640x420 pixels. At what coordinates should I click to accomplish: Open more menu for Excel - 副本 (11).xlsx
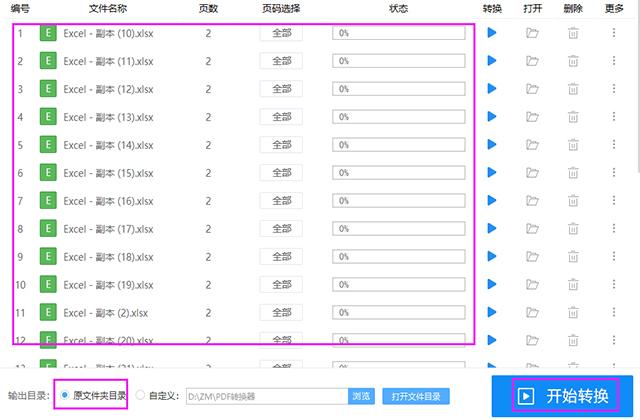(x=613, y=61)
